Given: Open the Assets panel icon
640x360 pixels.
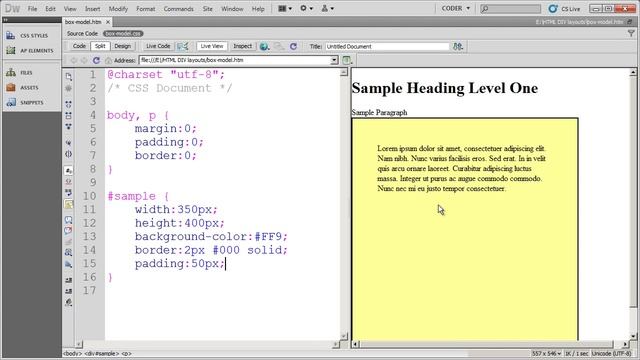Looking at the screenshot, I should pos(11,87).
